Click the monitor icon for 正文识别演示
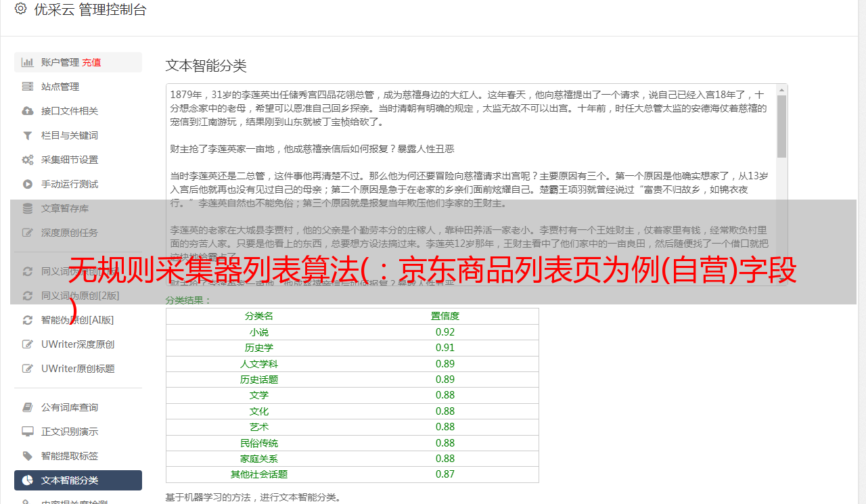The image size is (866, 504). coord(28,432)
